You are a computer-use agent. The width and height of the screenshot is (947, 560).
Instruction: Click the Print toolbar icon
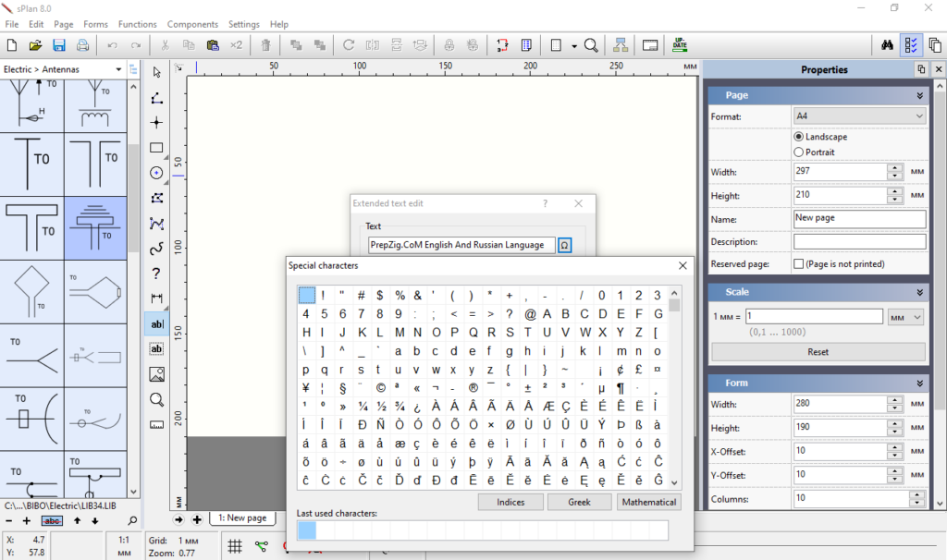[82, 45]
